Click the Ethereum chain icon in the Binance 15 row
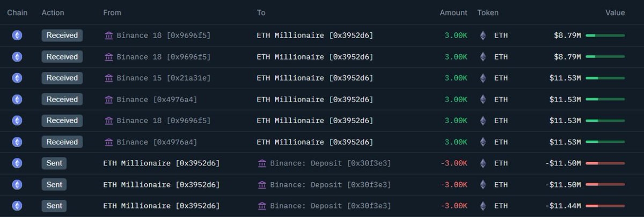This screenshot has height=217, width=644. click(17, 78)
